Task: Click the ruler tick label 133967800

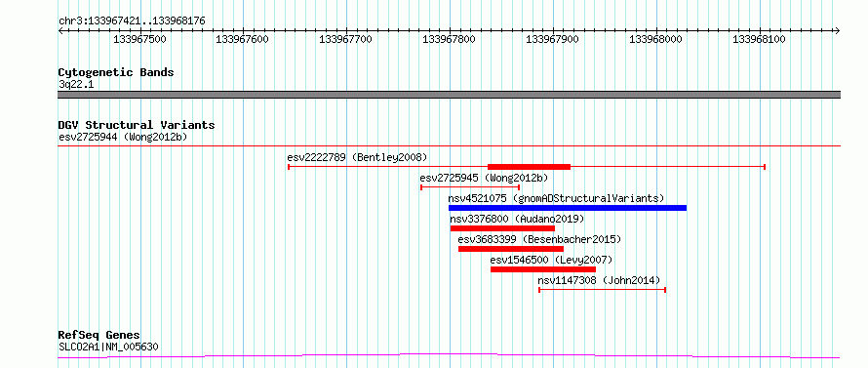Action: (449, 40)
